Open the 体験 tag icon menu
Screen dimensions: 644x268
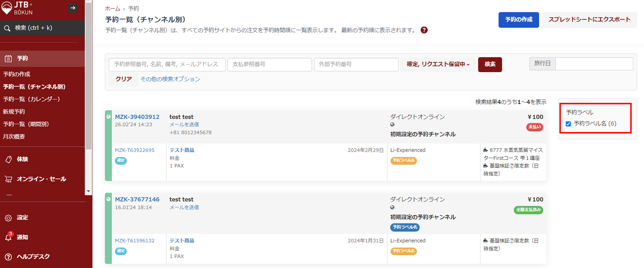8,159
